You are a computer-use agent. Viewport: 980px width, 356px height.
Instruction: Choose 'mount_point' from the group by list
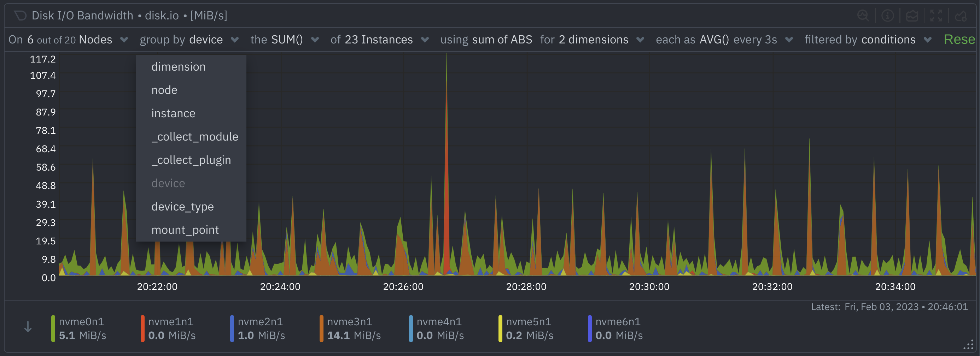pos(185,230)
